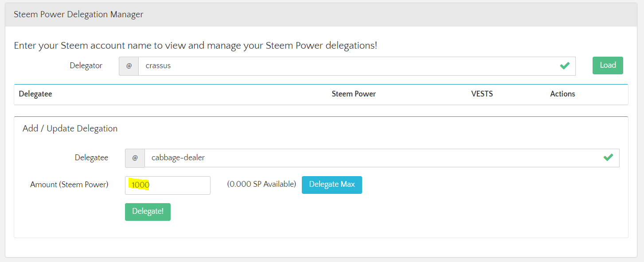Viewport: 644px width, 262px height.
Task: Click the @ prefix beside Delegator field
Action: point(129,66)
